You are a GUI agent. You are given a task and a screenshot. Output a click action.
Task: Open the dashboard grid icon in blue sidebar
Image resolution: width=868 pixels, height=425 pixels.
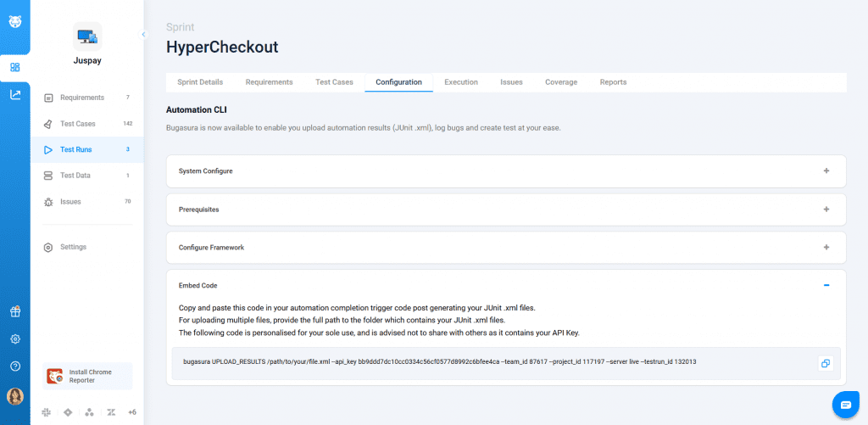tap(15, 68)
